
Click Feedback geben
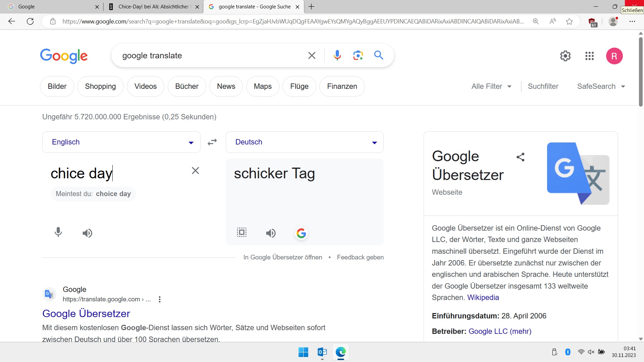click(360, 257)
